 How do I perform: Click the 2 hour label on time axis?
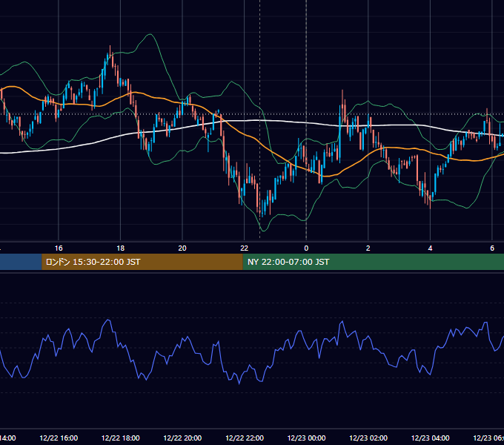point(368,248)
